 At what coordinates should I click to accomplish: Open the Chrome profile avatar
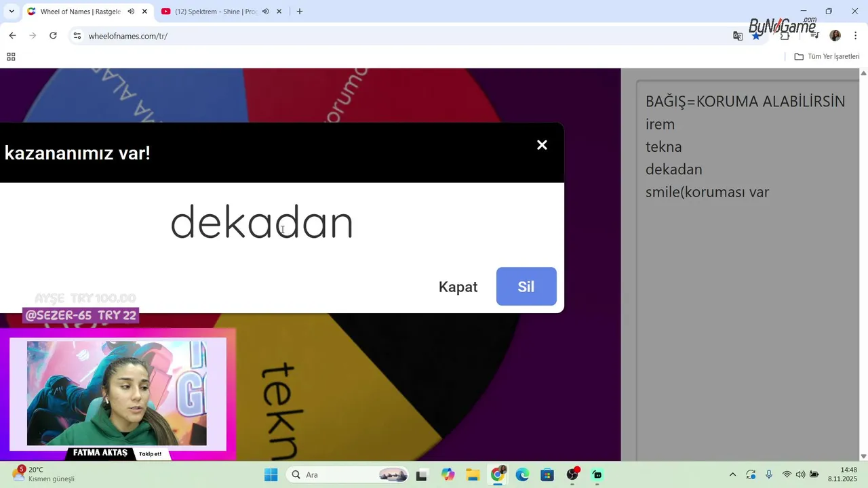click(x=835, y=36)
